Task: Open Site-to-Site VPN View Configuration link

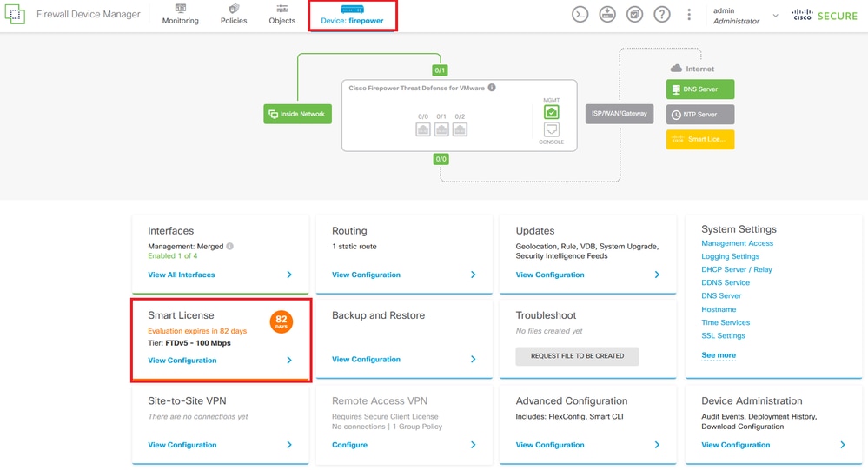Action: (182, 445)
